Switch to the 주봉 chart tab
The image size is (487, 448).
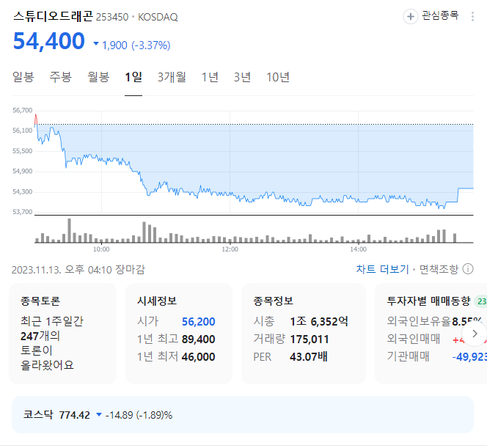[x=61, y=77]
